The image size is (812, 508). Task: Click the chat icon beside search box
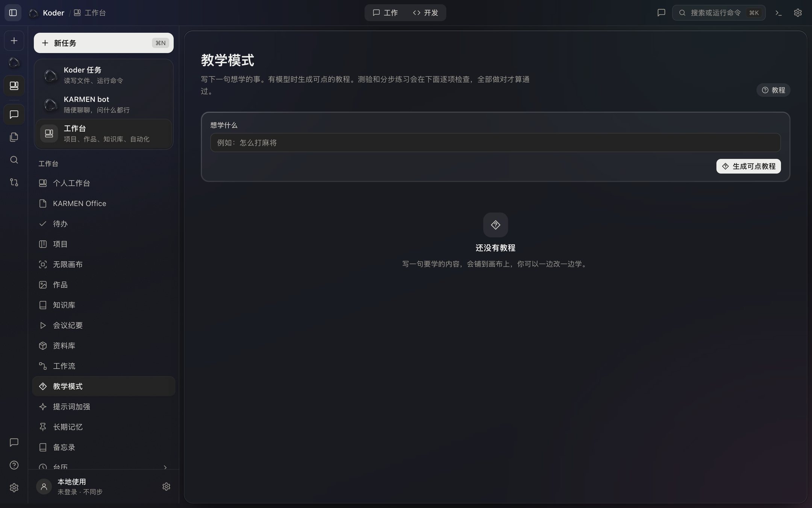(x=661, y=13)
